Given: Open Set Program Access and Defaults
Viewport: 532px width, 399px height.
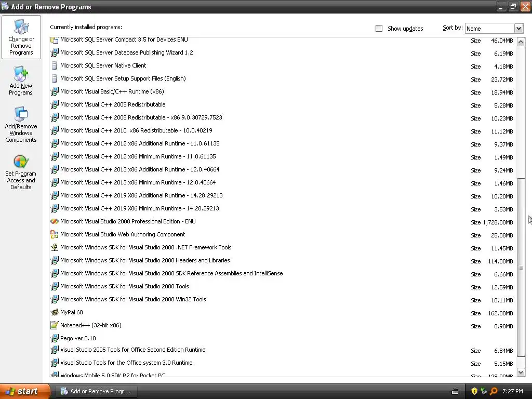Looking at the screenshot, I should tap(21, 172).
